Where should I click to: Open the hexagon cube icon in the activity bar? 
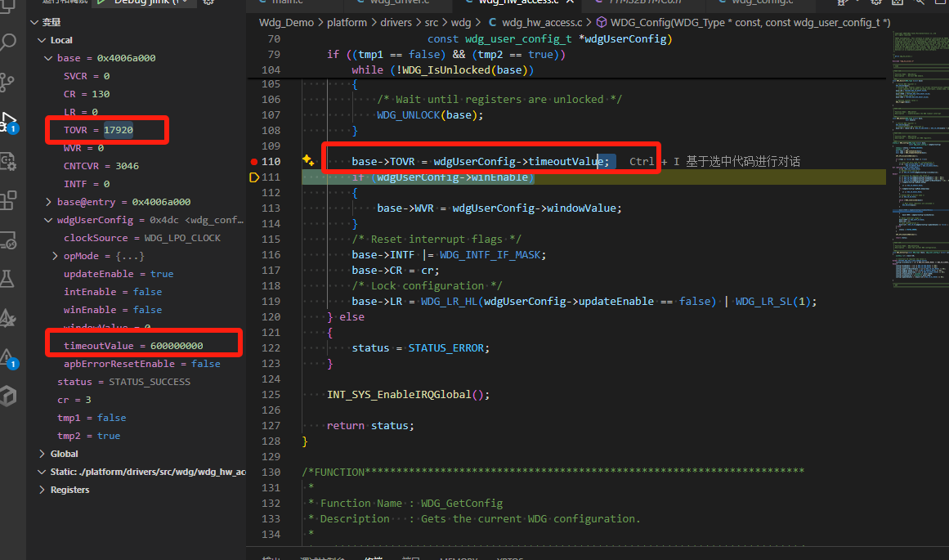(x=8, y=396)
